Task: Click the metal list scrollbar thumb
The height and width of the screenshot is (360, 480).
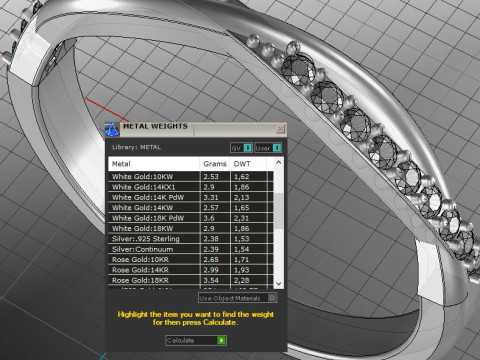Action: (279, 211)
